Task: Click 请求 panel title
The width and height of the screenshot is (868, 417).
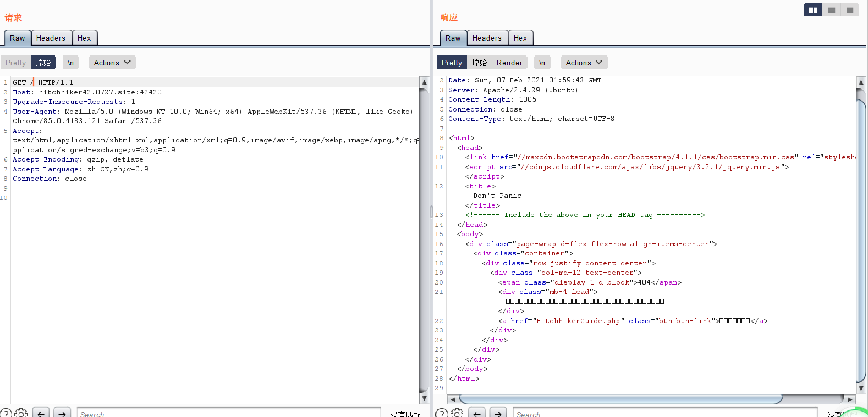Action: (13, 18)
